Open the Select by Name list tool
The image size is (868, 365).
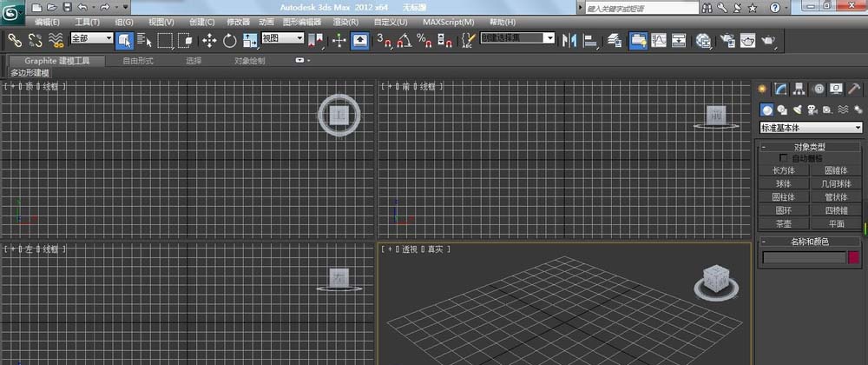click(x=145, y=40)
